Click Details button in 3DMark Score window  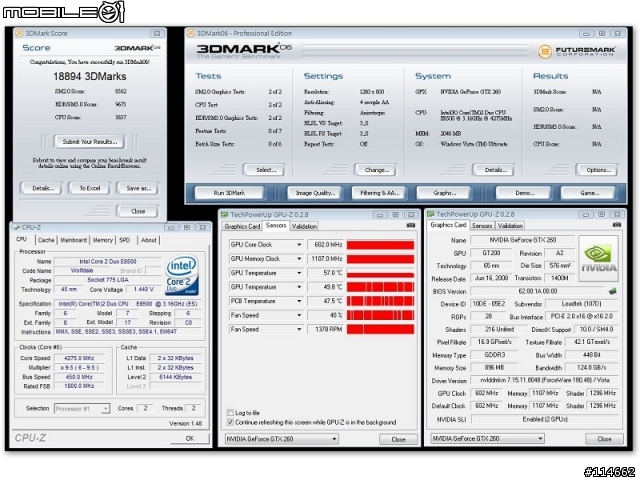(42, 189)
